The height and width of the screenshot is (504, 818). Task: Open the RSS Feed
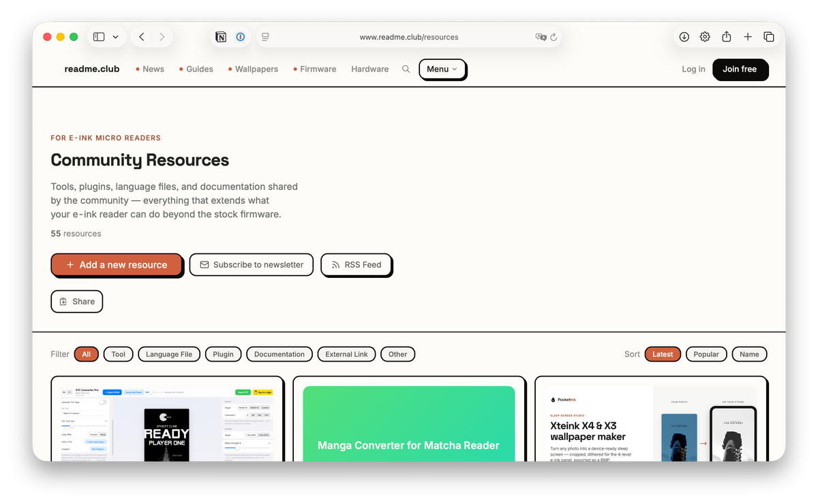pos(356,264)
